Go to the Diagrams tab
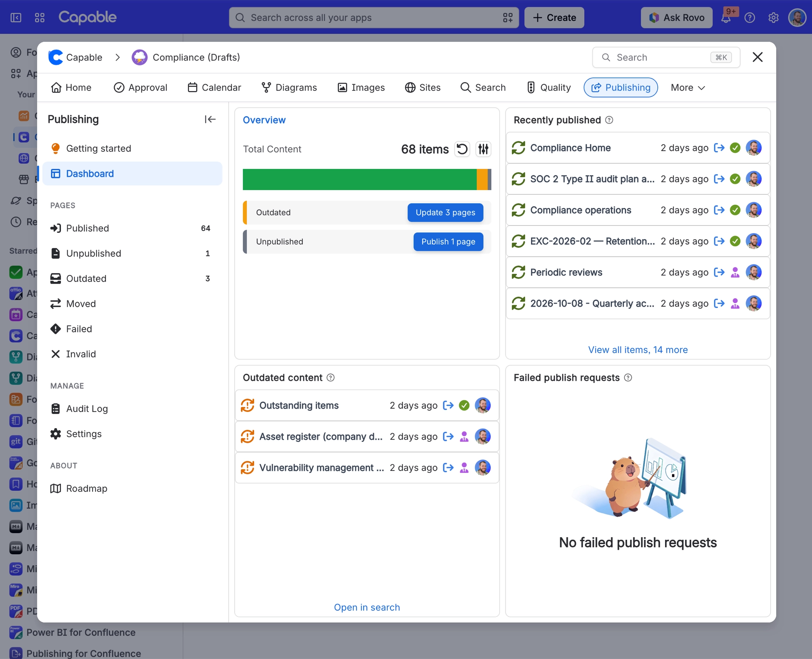The height and width of the screenshot is (659, 812). point(289,87)
